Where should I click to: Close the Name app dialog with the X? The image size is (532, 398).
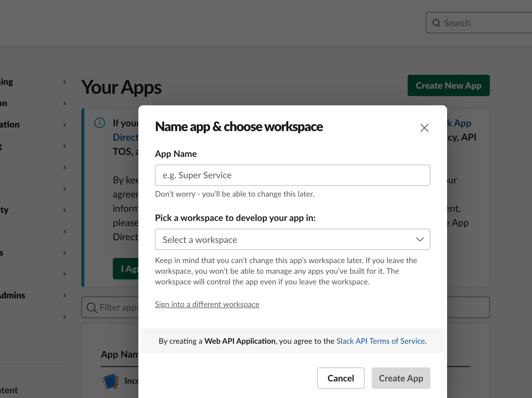tap(425, 128)
